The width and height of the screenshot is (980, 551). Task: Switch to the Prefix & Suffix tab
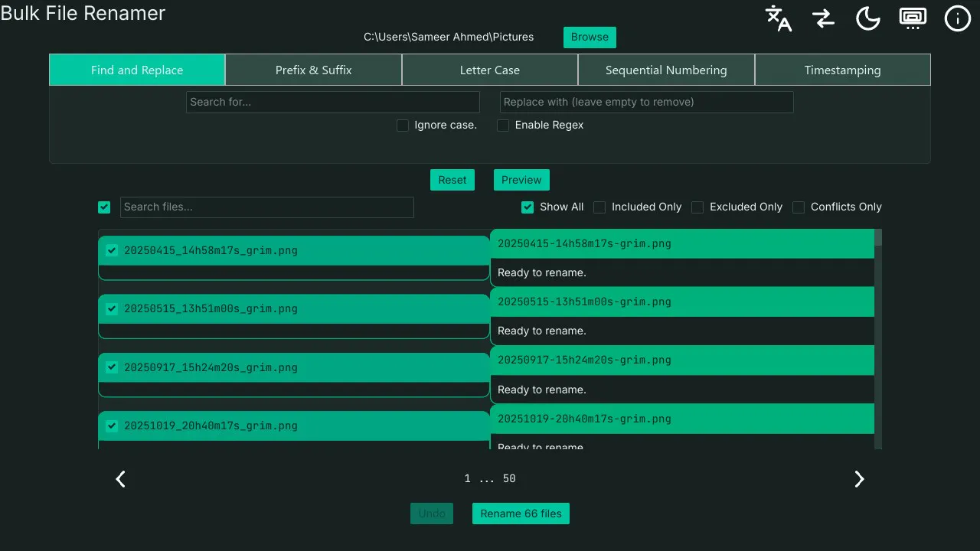(314, 70)
